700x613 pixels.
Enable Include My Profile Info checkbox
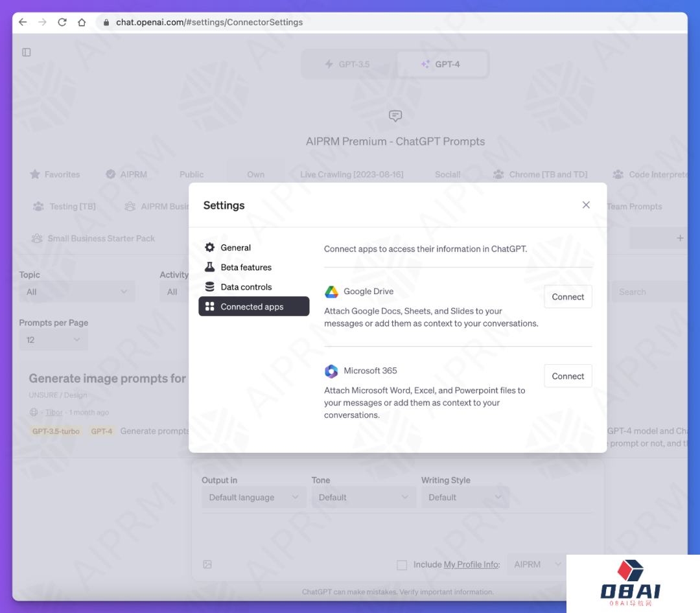pyautogui.click(x=402, y=564)
